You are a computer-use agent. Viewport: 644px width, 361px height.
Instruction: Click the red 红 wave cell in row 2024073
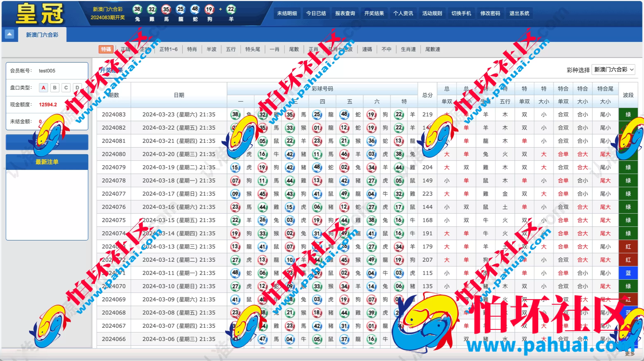point(628,247)
